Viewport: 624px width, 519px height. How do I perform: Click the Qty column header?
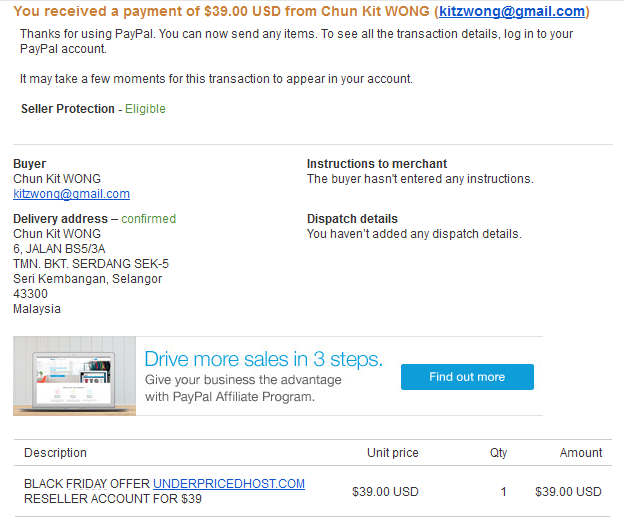[498, 453]
